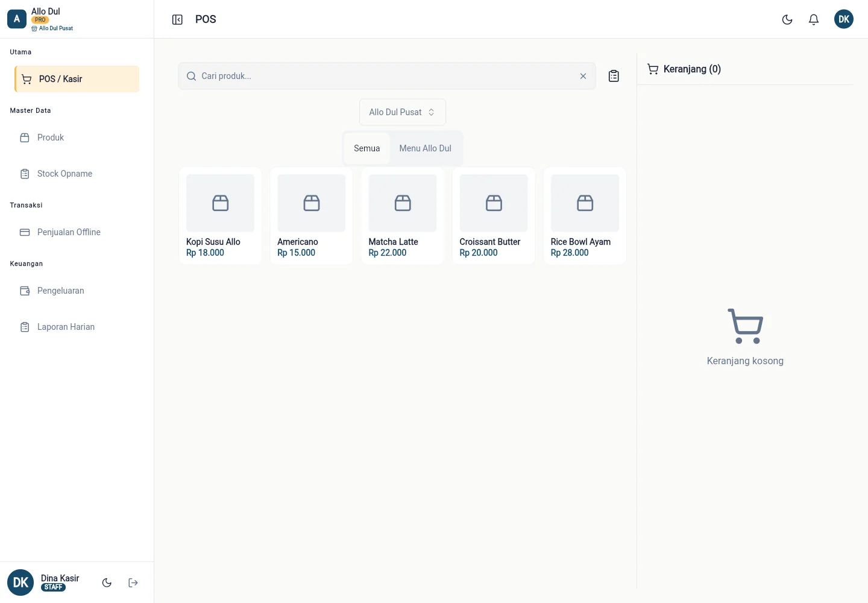Image resolution: width=868 pixels, height=603 pixels.
Task: Collapse the sidebar panel toggle icon
Action: point(177,20)
